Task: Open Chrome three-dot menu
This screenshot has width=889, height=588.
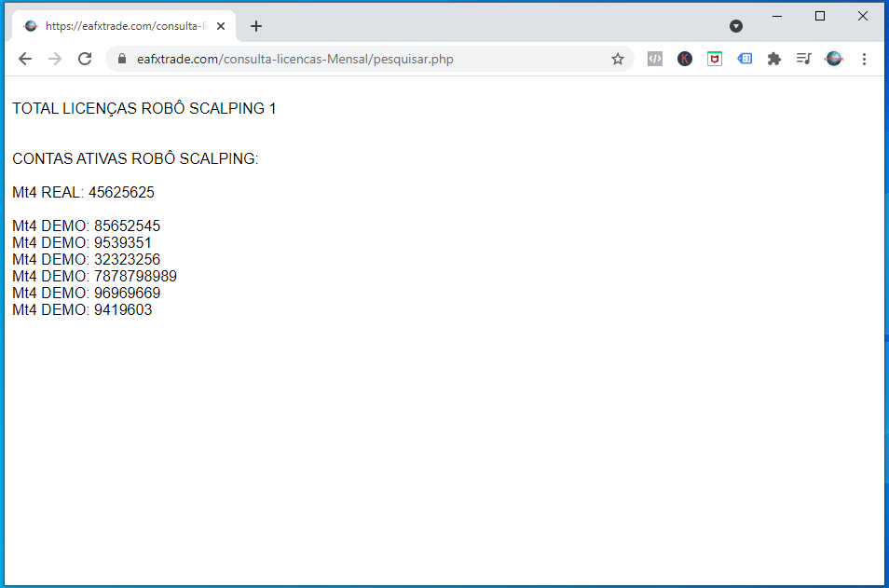Action: tap(864, 59)
